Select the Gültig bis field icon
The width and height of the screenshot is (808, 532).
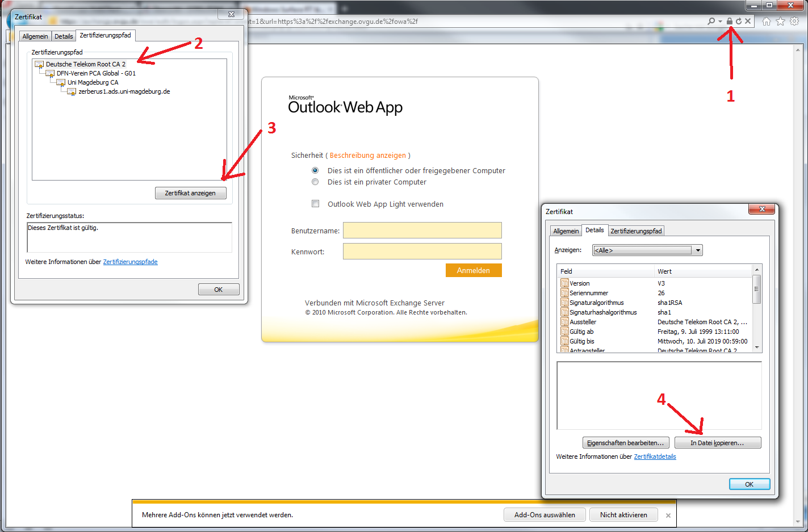(x=564, y=341)
